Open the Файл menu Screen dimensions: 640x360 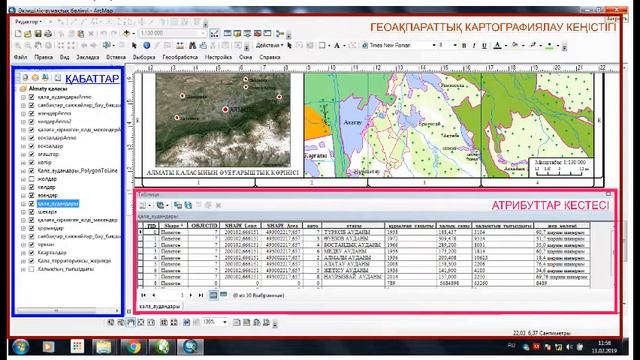(x=20, y=57)
